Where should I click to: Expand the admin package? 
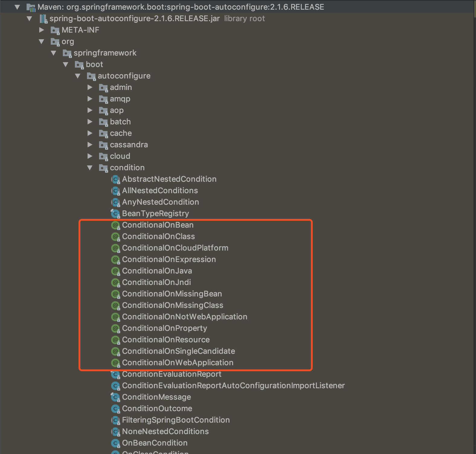90,87
